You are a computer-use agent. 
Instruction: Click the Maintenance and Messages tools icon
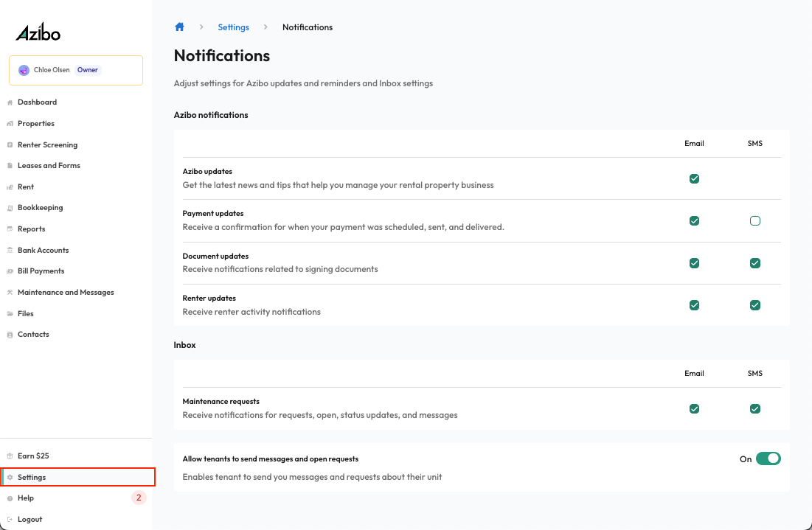coord(10,293)
